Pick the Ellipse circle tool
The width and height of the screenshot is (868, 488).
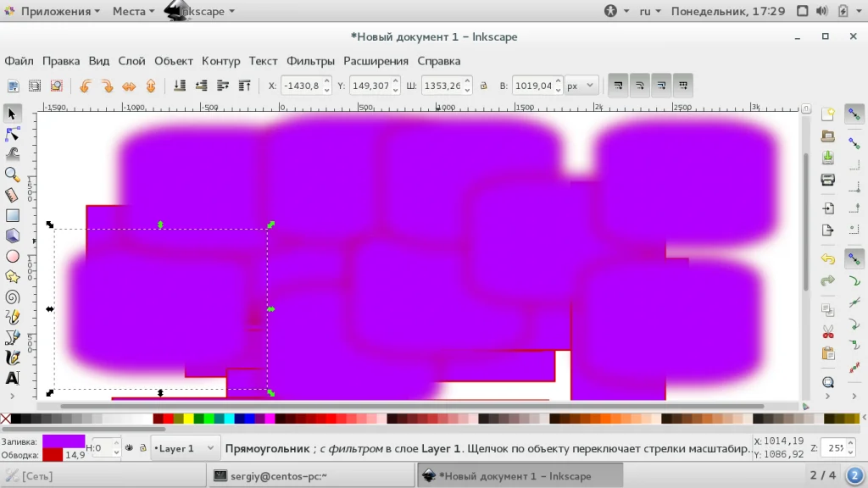(x=12, y=257)
